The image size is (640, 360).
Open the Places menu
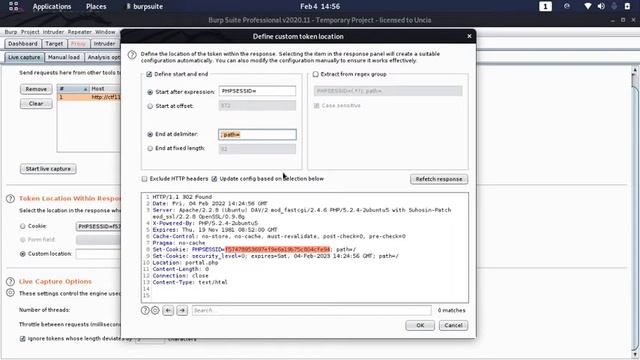point(96,7)
